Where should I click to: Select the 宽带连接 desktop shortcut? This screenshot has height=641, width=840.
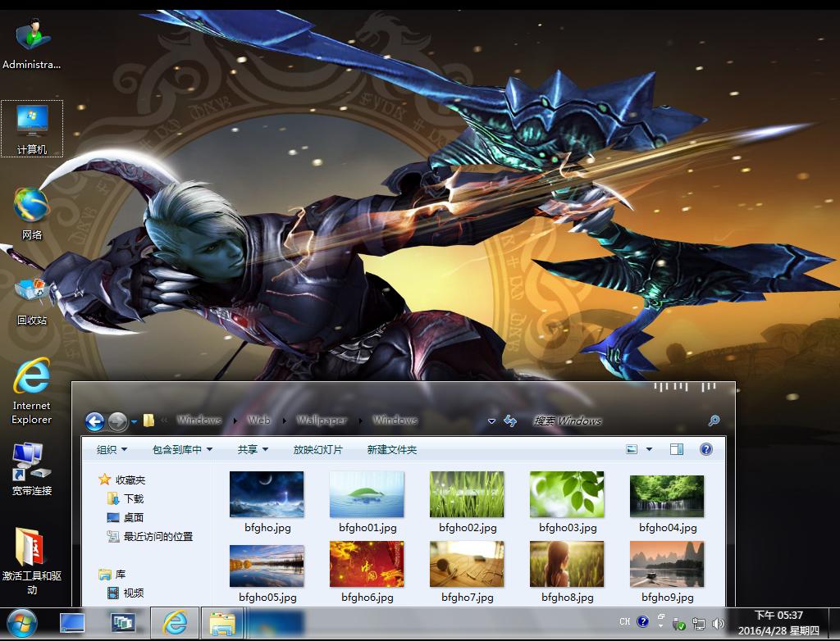pos(32,469)
